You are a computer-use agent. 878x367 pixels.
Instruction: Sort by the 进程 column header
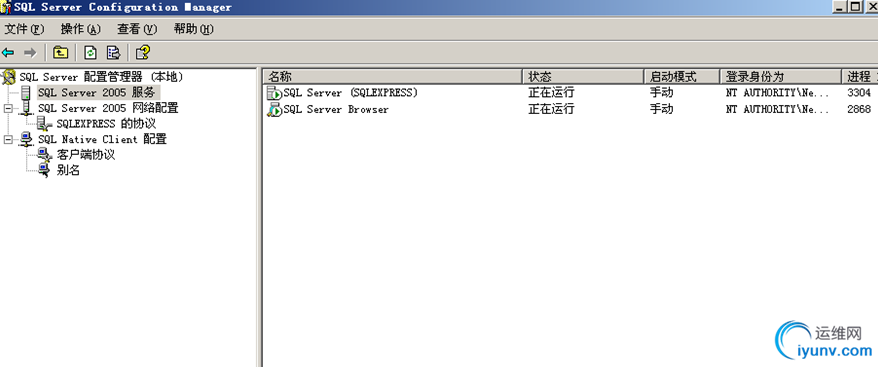click(x=860, y=77)
